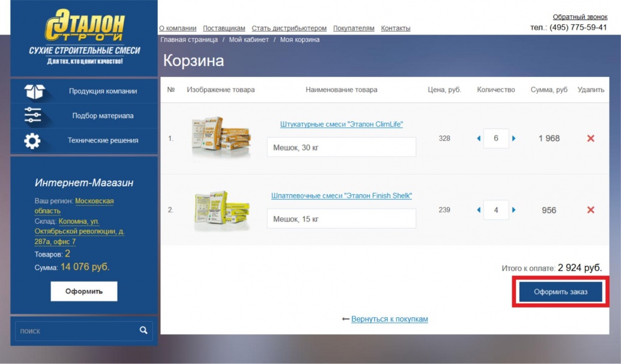This screenshot has width=621, height=364.
Task: Click the price 328
Action: (x=444, y=138)
